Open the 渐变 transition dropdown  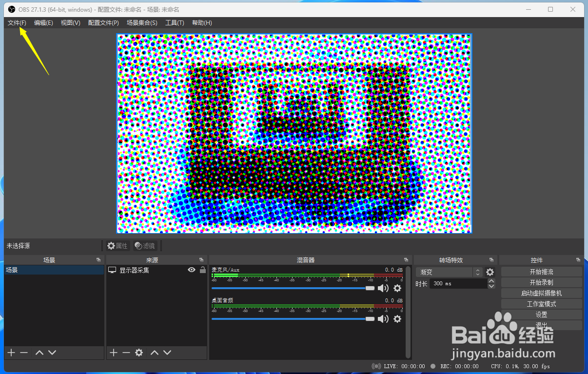[449, 272]
